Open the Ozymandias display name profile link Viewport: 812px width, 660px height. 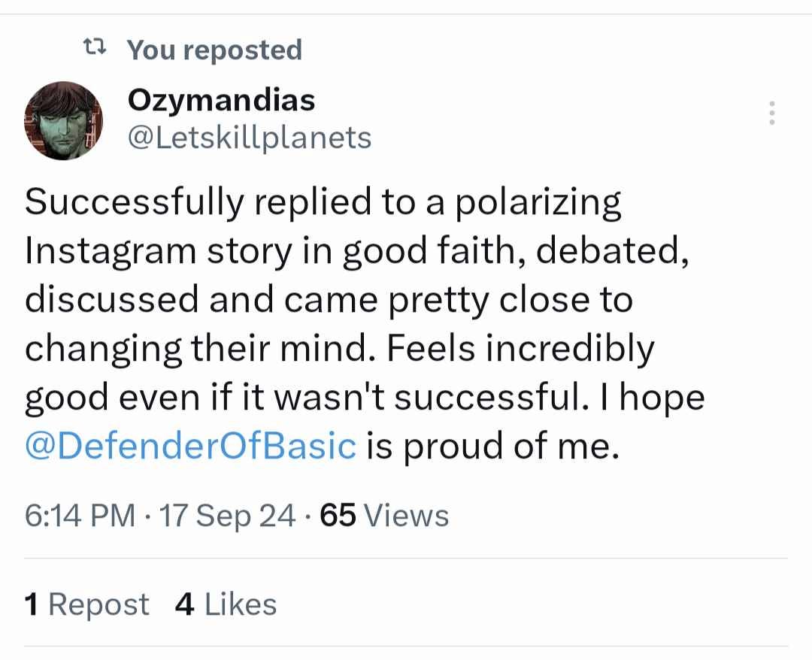pos(222,98)
